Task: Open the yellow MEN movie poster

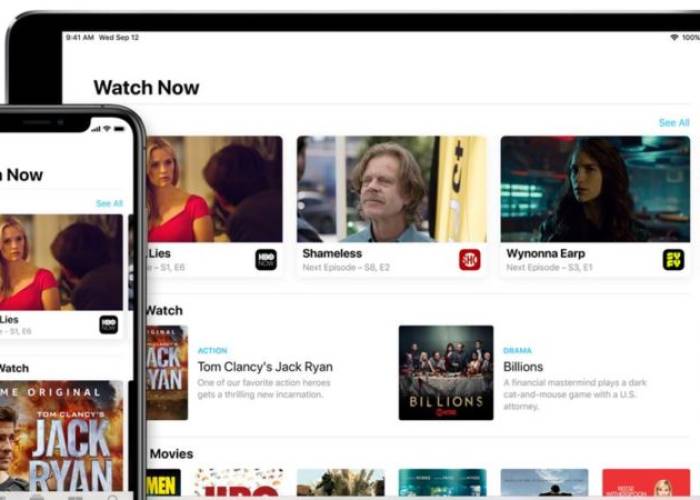Action: pyautogui.click(x=164, y=482)
